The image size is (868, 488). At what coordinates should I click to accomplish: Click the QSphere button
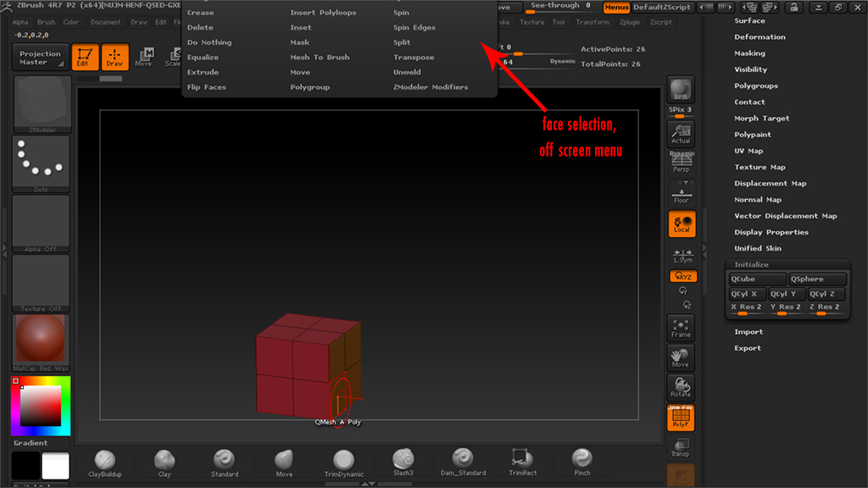[x=817, y=279]
